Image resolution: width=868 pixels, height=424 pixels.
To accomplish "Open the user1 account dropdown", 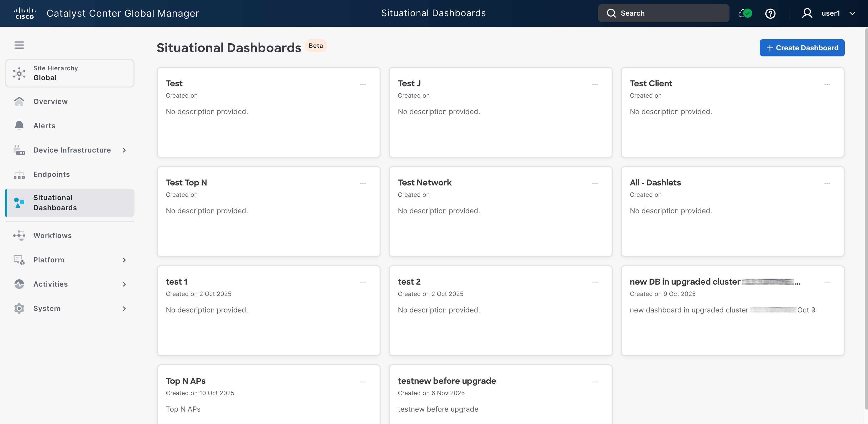I will pos(831,13).
